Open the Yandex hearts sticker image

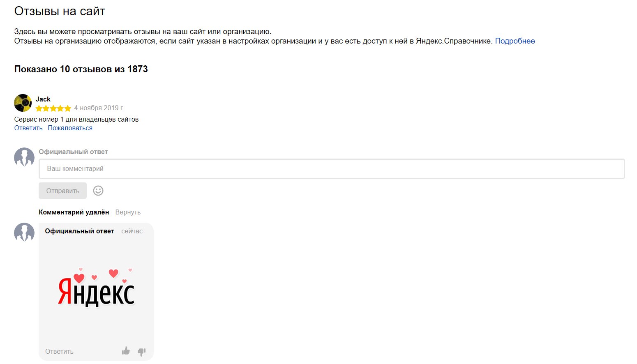coord(96,288)
